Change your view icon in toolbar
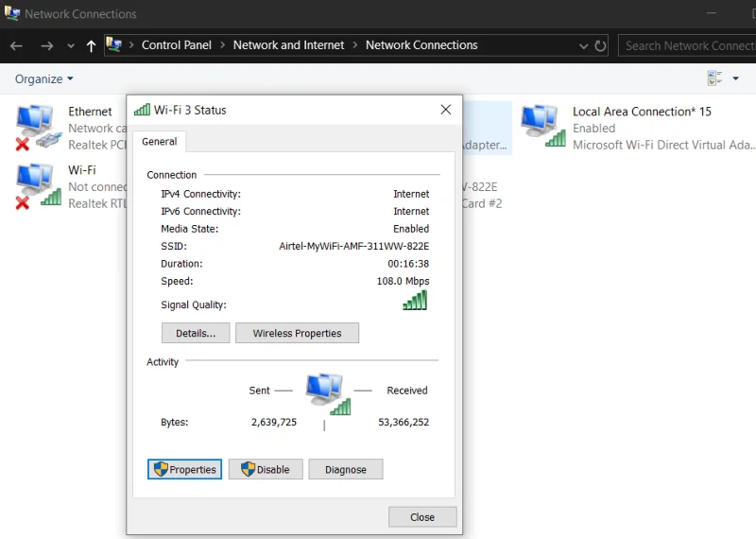The width and height of the screenshot is (756, 539). (714, 78)
